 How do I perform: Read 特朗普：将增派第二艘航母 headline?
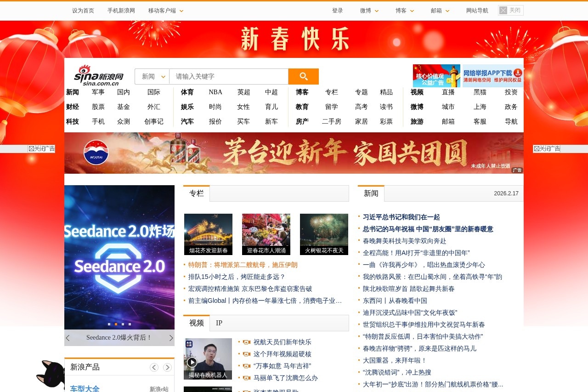coord(243,265)
